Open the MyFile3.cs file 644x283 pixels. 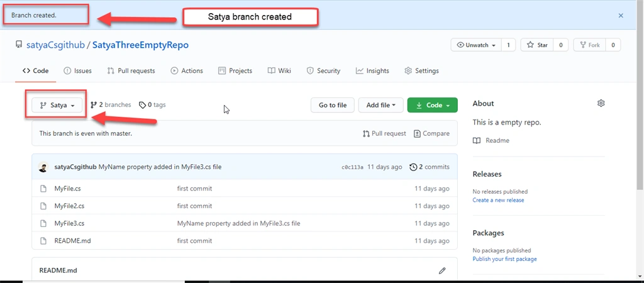click(x=69, y=223)
